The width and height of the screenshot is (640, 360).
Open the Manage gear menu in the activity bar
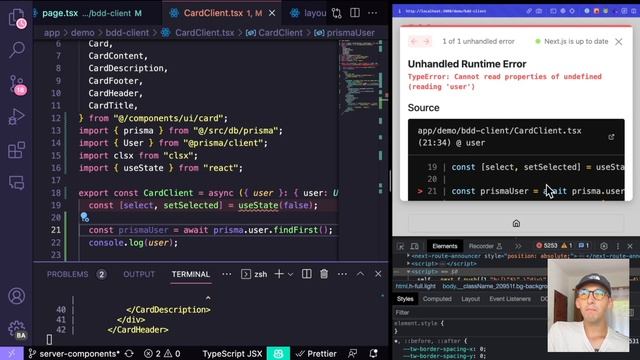(x=17, y=329)
